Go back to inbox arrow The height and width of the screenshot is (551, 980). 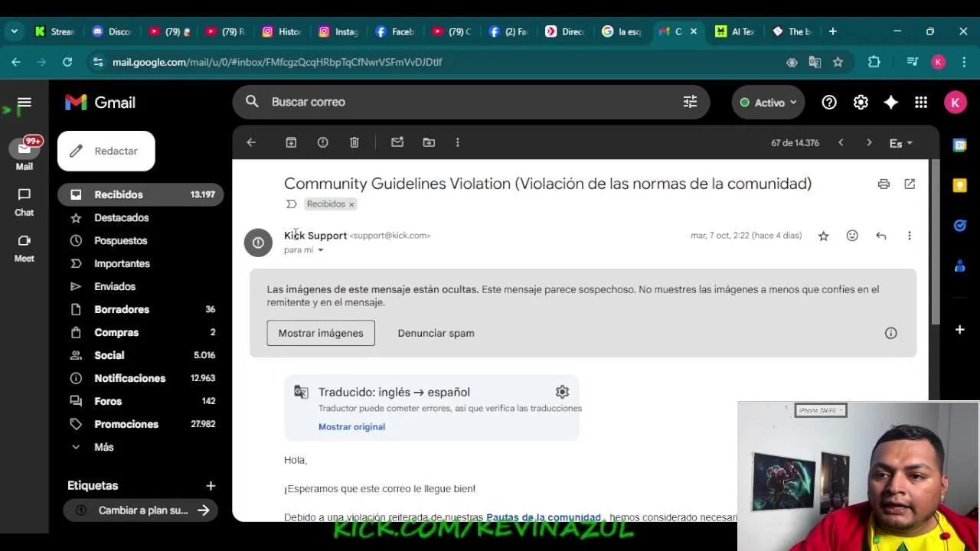tap(251, 142)
